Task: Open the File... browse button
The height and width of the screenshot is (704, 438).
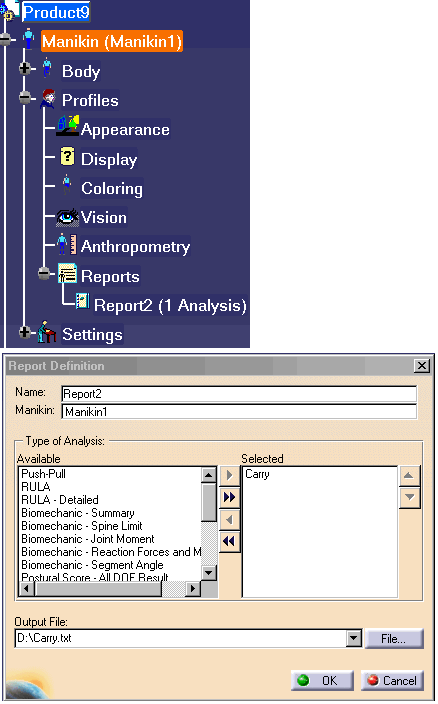Action: pos(394,638)
